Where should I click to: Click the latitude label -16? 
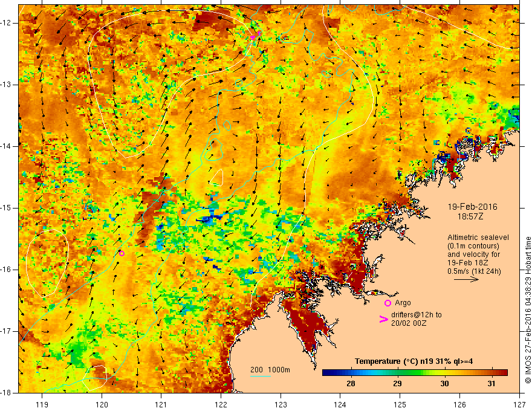[x=6, y=270]
